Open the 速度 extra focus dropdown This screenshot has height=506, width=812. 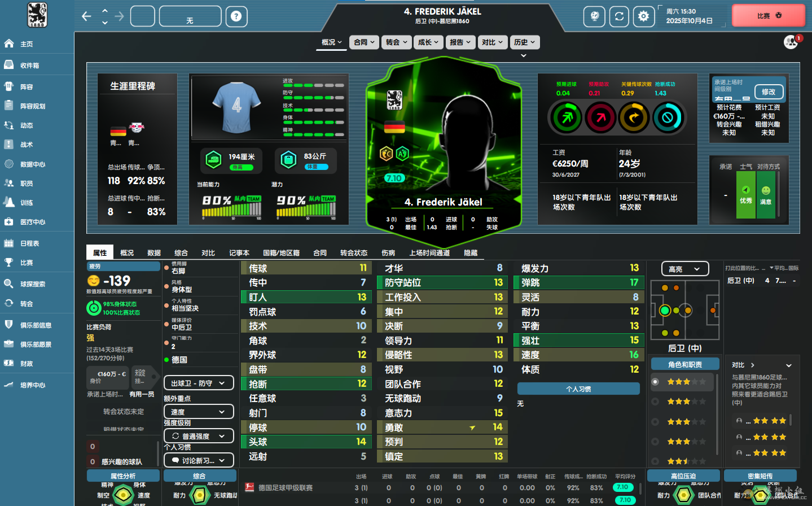click(199, 412)
